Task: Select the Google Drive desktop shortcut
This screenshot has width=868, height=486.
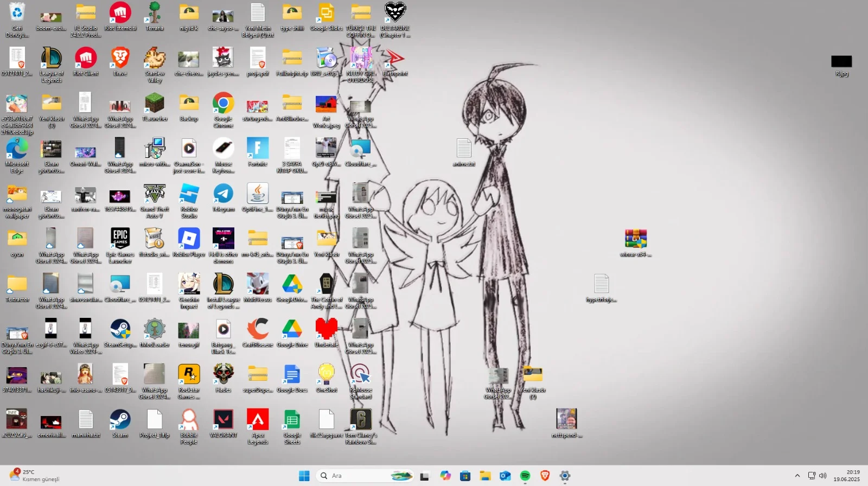Action: (x=292, y=330)
